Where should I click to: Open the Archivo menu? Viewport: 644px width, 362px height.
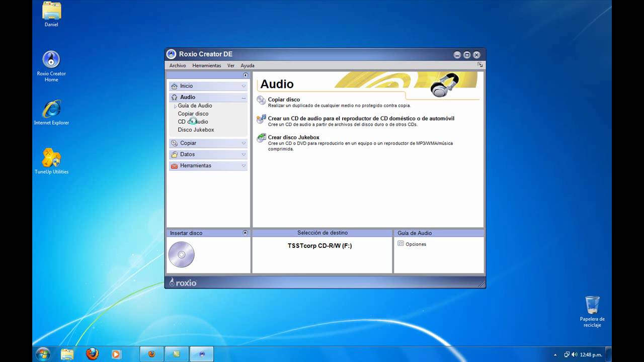pos(178,65)
